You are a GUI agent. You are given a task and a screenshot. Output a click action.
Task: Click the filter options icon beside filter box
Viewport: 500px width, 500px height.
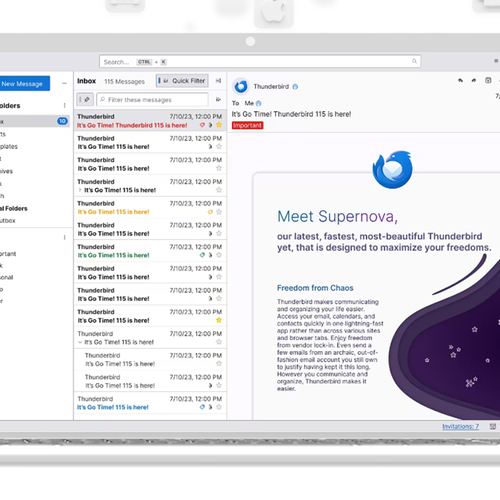pyautogui.click(x=218, y=99)
